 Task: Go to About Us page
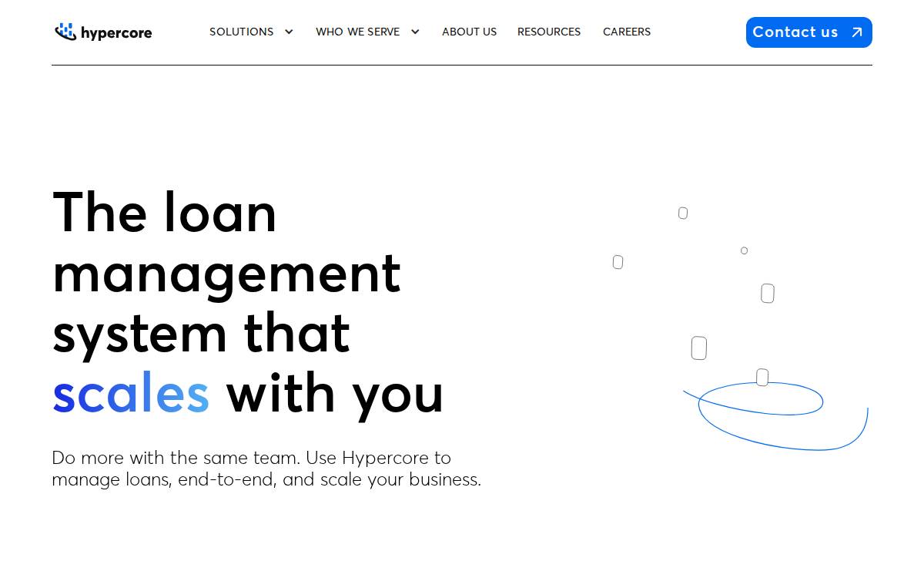pyautogui.click(x=470, y=32)
